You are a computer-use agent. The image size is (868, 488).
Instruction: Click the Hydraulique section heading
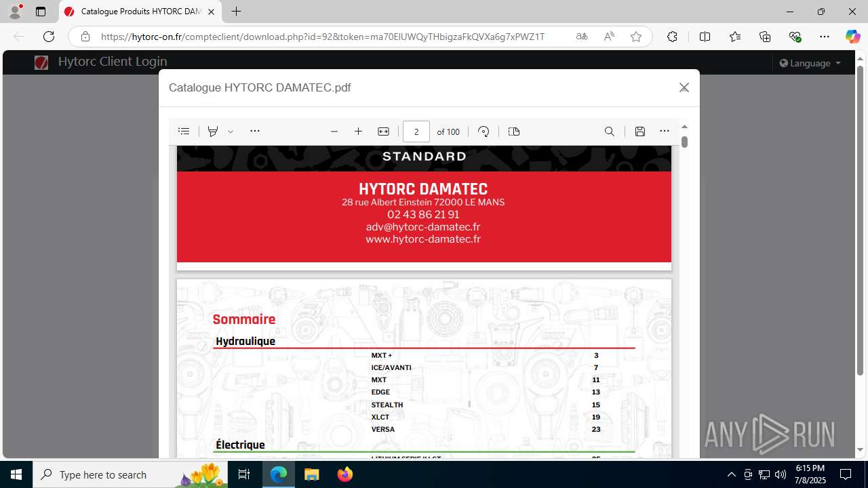245,341
